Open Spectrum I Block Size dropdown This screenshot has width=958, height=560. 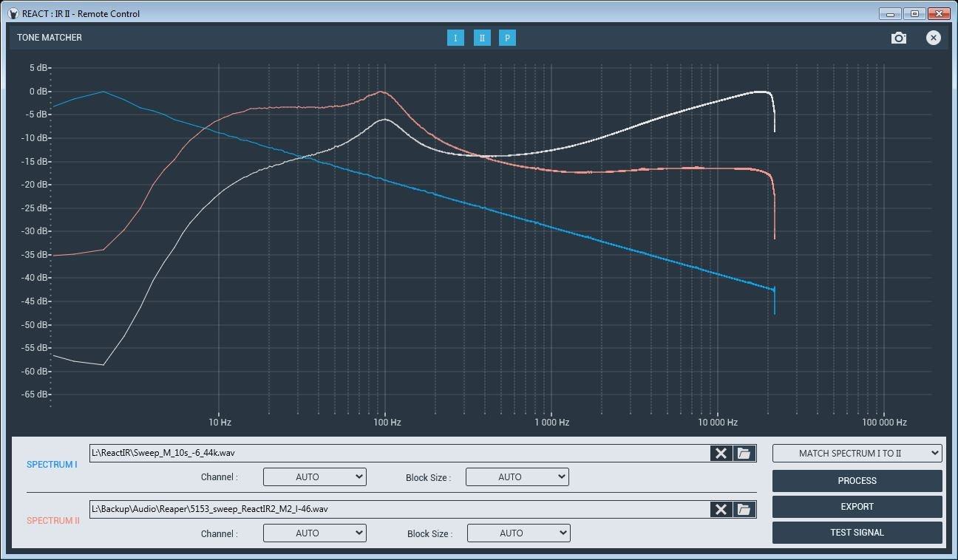[x=517, y=477]
